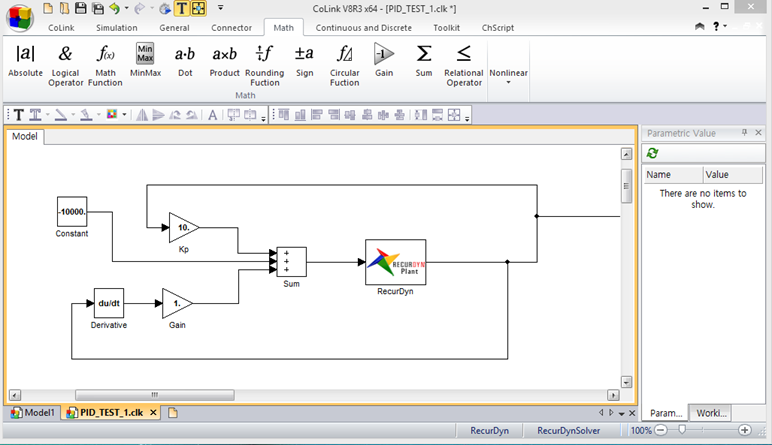
Task: Select the Constant -10000 block
Action: pos(72,212)
